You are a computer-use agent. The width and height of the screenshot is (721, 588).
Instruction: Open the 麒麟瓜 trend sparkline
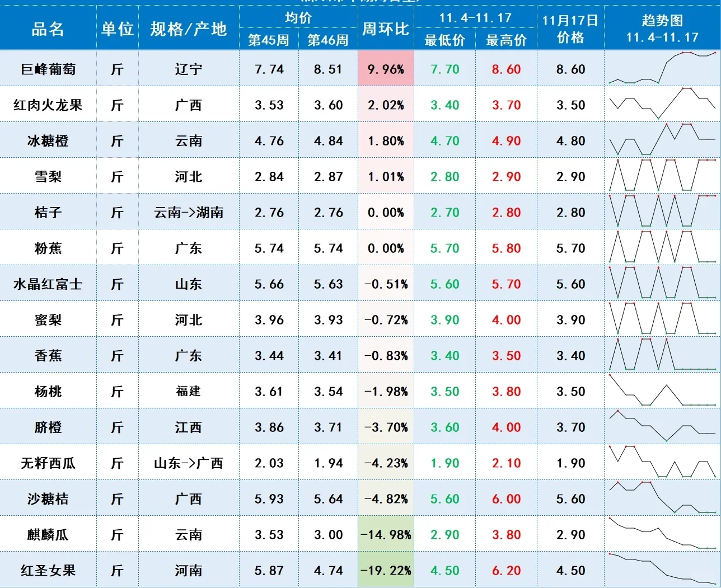[x=662, y=534]
